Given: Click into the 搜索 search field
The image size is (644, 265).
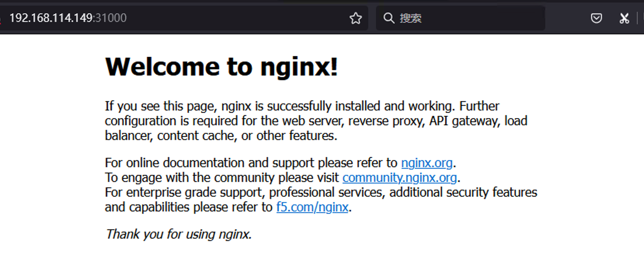Looking at the screenshot, I should [x=460, y=18].
